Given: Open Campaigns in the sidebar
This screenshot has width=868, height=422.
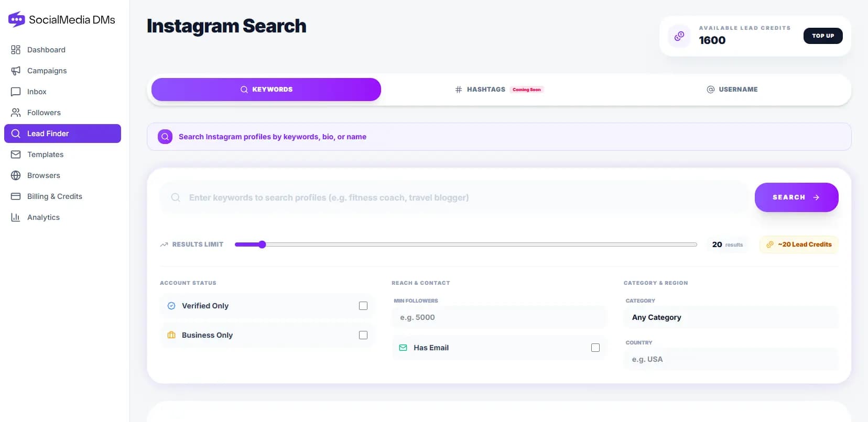Looking at the screenshot, I should [62, 71].
